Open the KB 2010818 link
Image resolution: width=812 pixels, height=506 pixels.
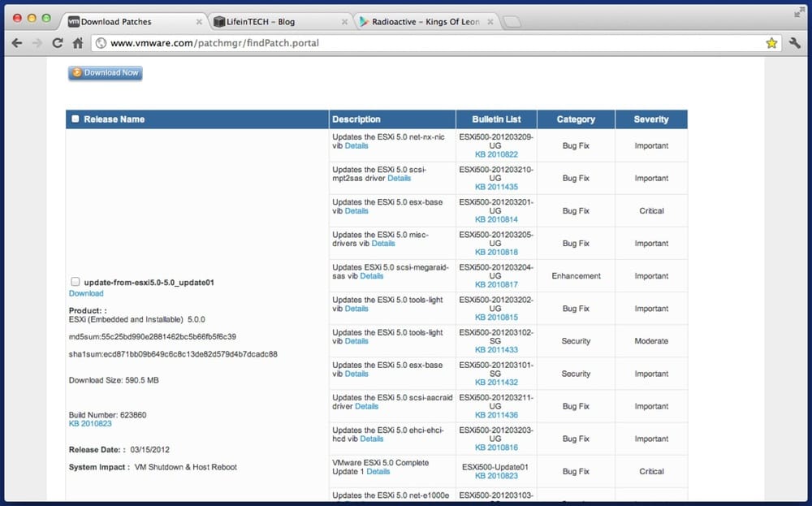(496, 253)
